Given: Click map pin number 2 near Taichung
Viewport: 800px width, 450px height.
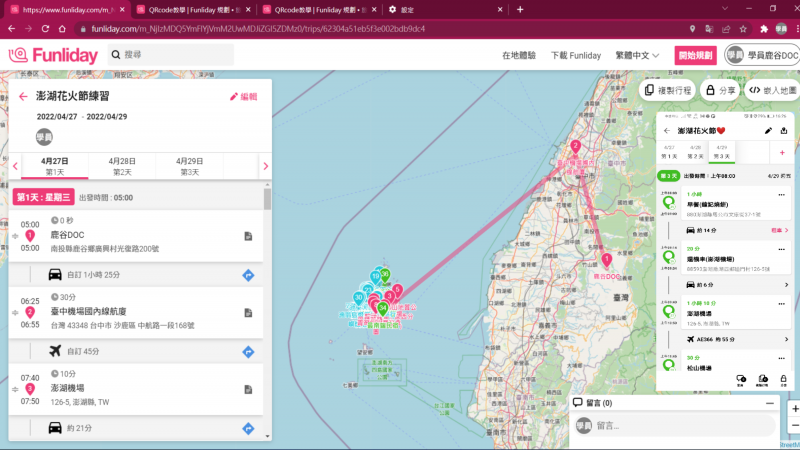Looking at the screenshot, I should point(575,148).
